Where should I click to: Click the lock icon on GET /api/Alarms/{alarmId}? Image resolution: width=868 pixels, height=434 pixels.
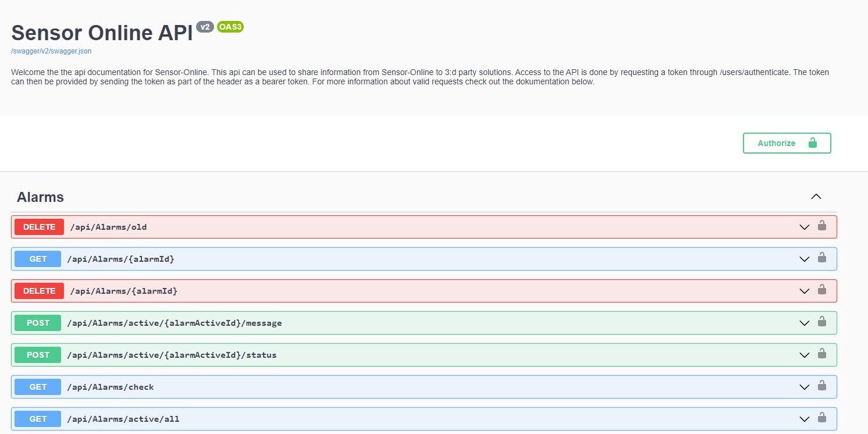(x=821, y=258)
